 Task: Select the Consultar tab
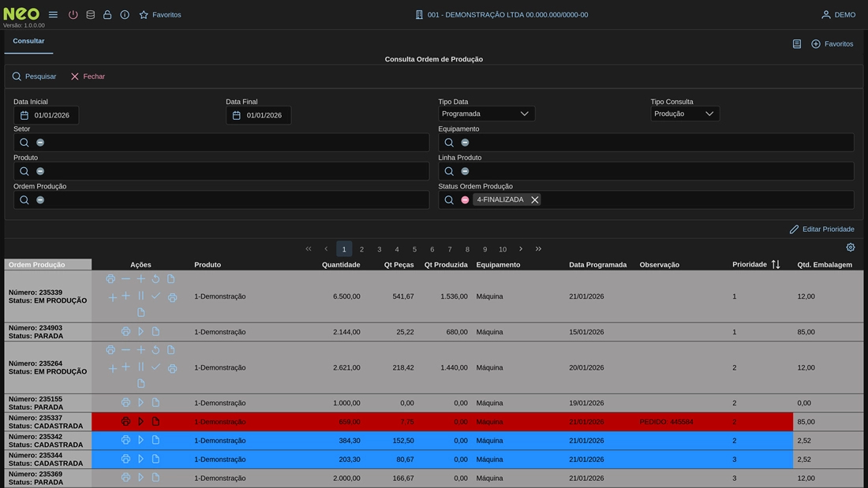pyautogui.click(x=28, y=41)
